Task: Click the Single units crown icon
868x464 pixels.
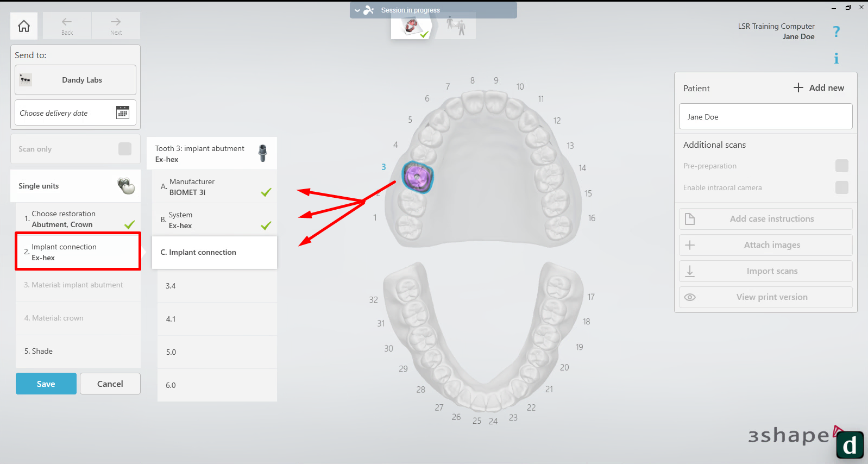Action: point(126,186)
